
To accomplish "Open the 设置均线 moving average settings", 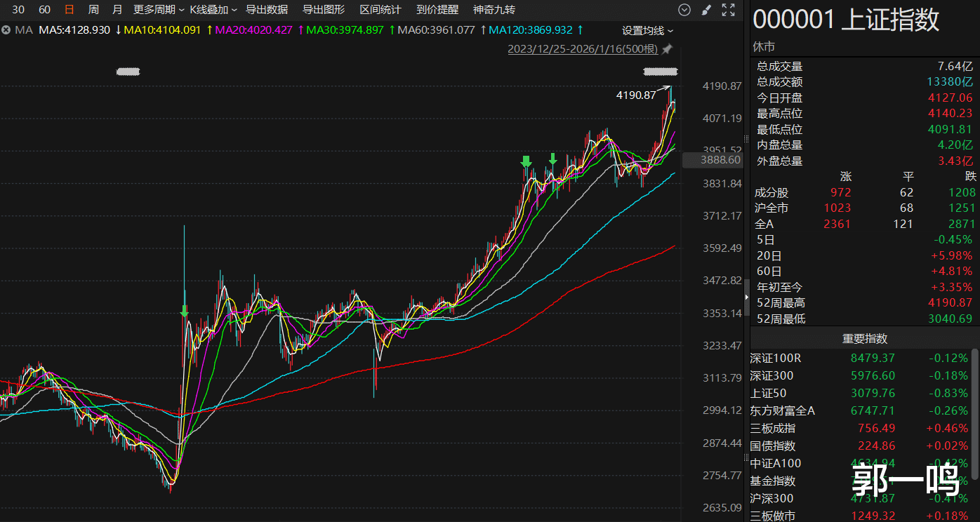I will (647, 31).
